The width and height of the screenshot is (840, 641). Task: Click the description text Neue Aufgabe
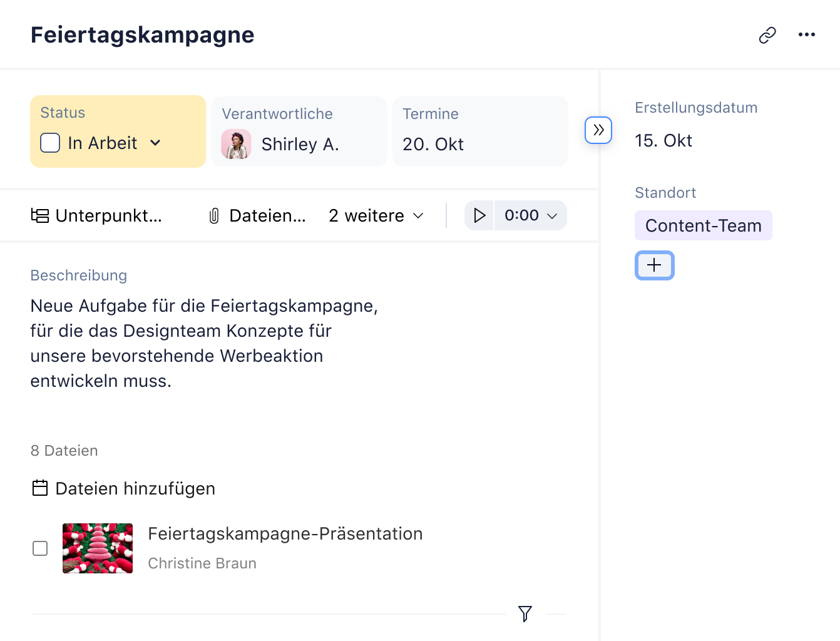tap(204, 343)
